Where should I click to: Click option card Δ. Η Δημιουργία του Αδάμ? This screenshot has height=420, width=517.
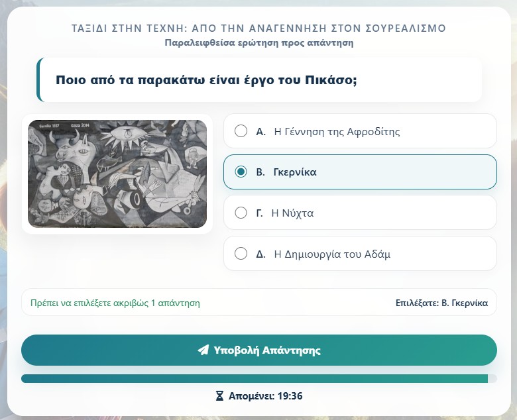coord(360,254)
